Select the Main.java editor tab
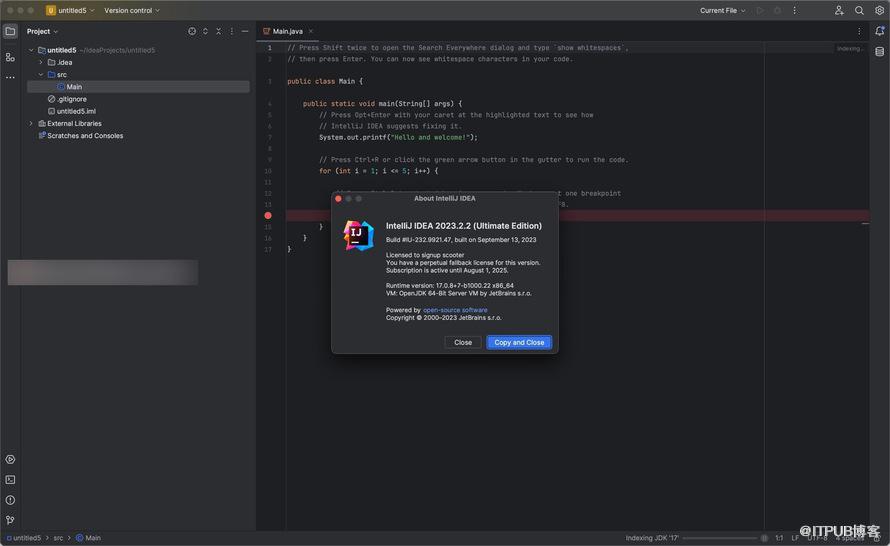The width and height of the screenshot is (890, 546). pos(287,31)
